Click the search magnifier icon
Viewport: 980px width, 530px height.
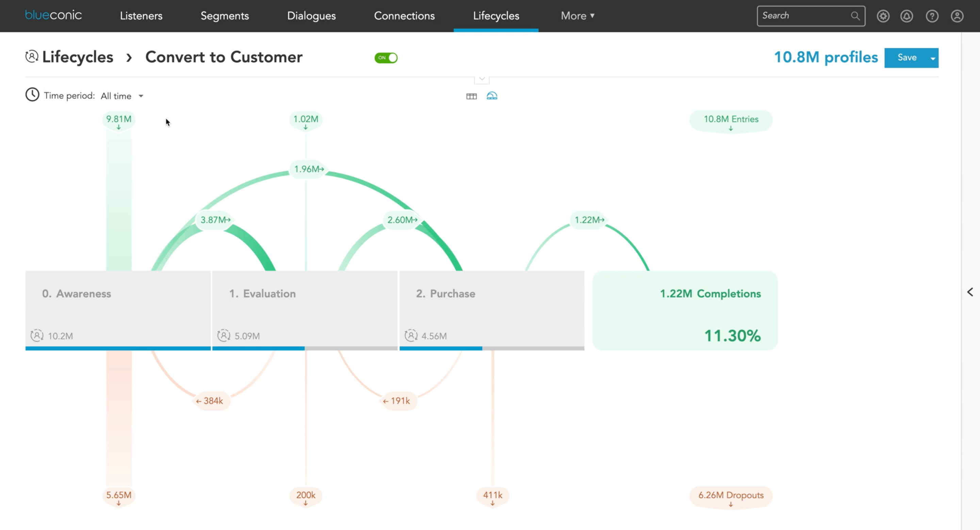click(x=855, y=16)
